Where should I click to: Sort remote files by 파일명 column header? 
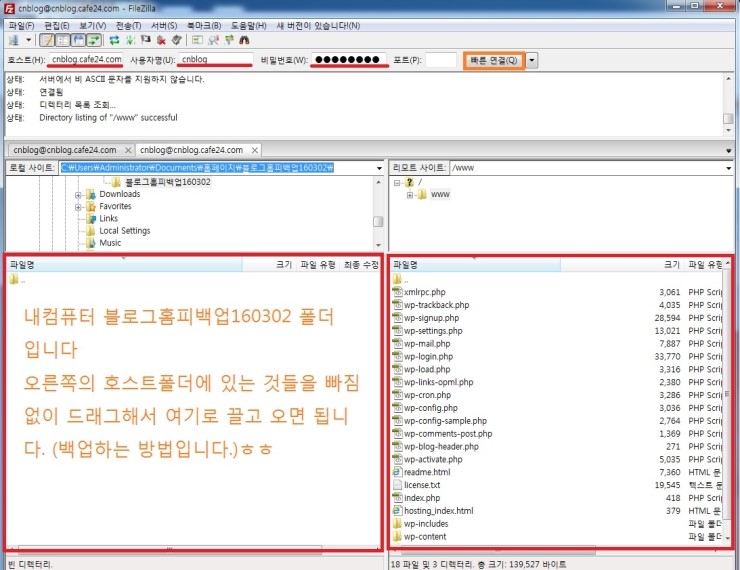pos(475,265)
